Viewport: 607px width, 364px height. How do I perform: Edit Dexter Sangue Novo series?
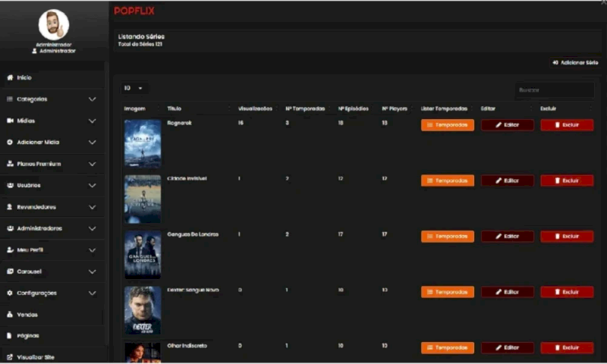[507, 292]
